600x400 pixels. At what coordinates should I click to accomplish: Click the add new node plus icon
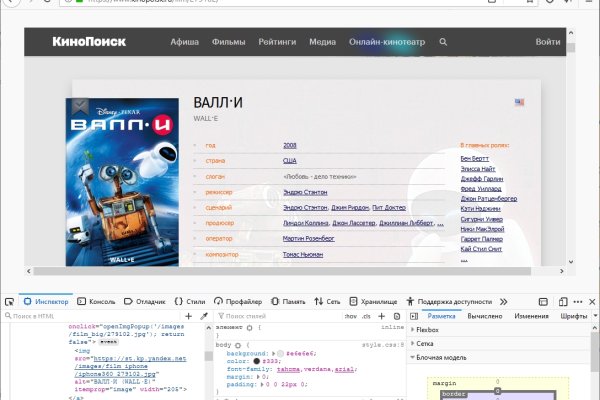(187, 315)
